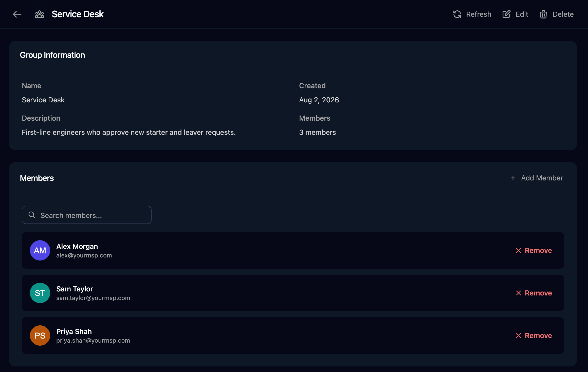The height and width of the screenshot is (372, 588).
Task: Click the Delete trash can icon
Action: point(543,14)
